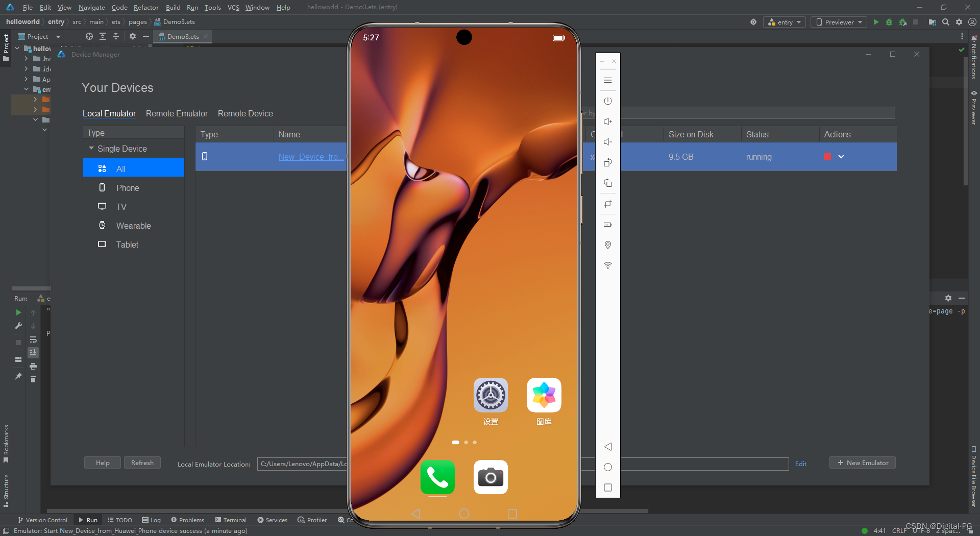Switch to the Remote Device tab
Viewport: 980px width, 536px height.
245,113
